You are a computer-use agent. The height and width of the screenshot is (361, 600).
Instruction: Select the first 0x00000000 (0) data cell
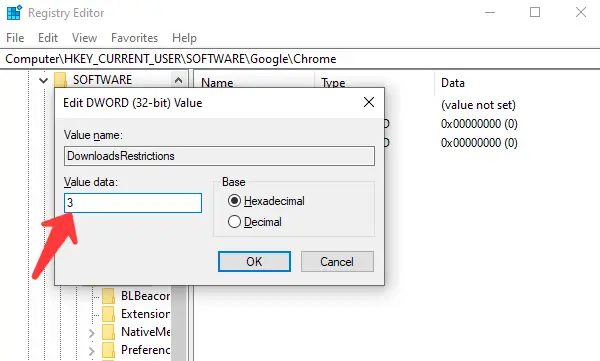point(479,124)
